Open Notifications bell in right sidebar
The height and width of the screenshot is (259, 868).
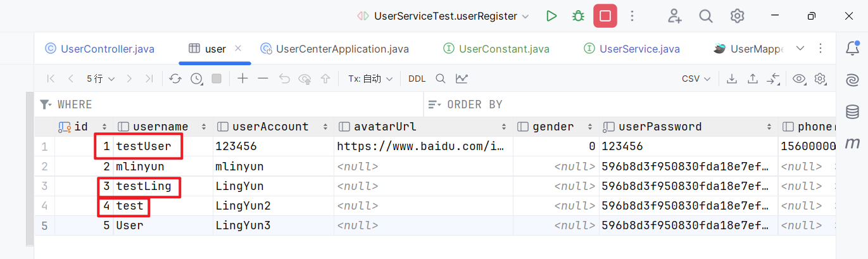click(852, 48)
